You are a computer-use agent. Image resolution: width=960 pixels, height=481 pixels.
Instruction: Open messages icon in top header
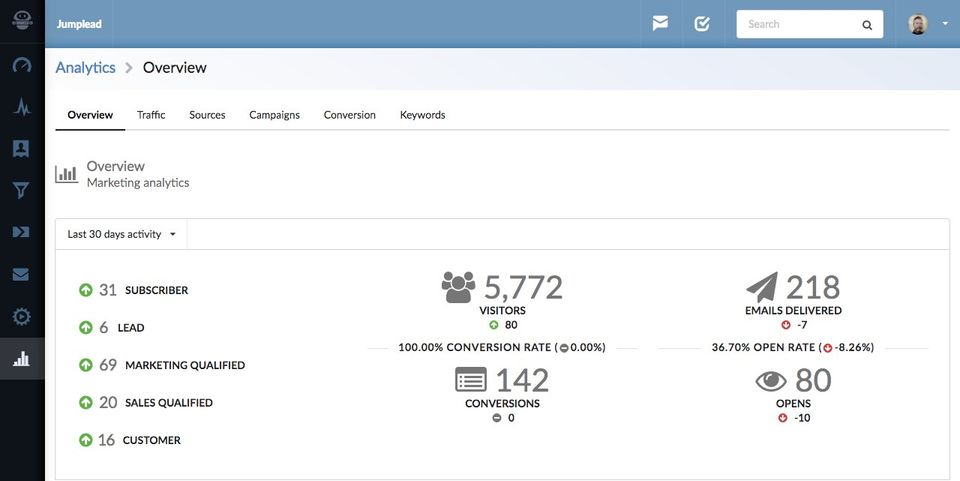pos(660,24)
